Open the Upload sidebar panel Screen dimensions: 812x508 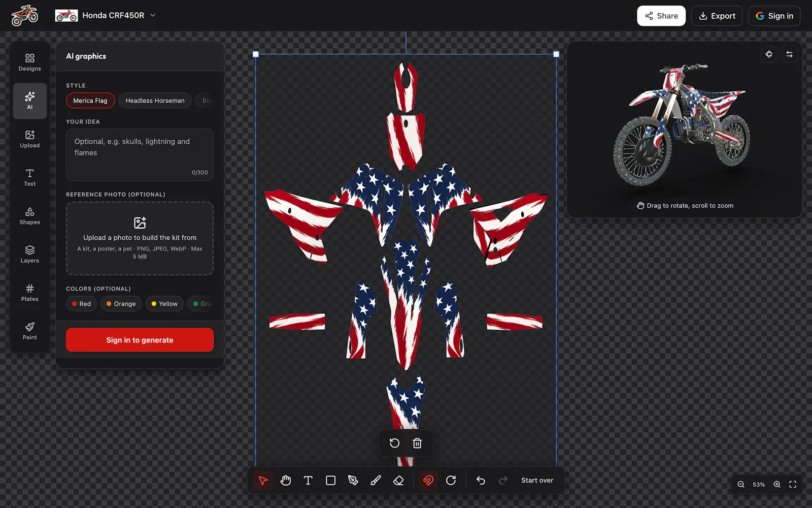pyautogui.click(x=30, y=139)
